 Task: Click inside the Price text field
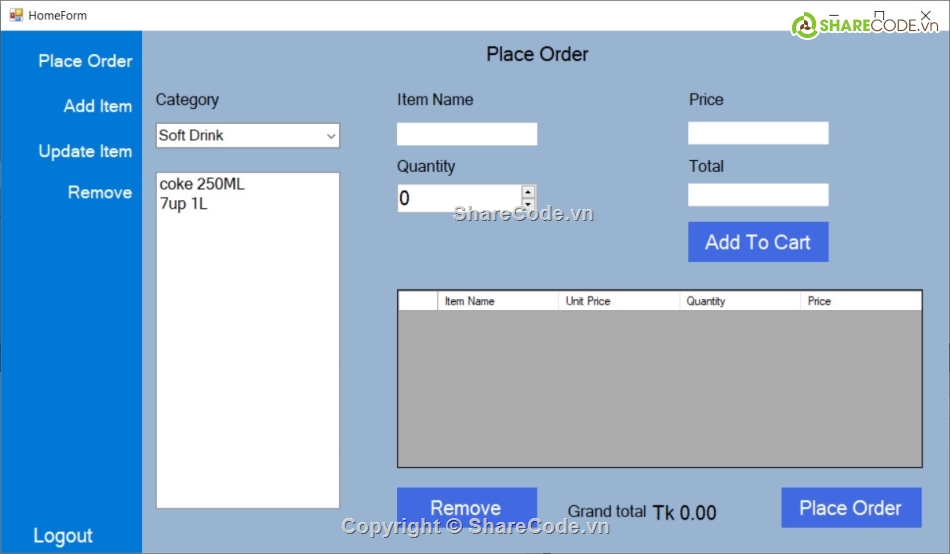[x=758, y=133]
